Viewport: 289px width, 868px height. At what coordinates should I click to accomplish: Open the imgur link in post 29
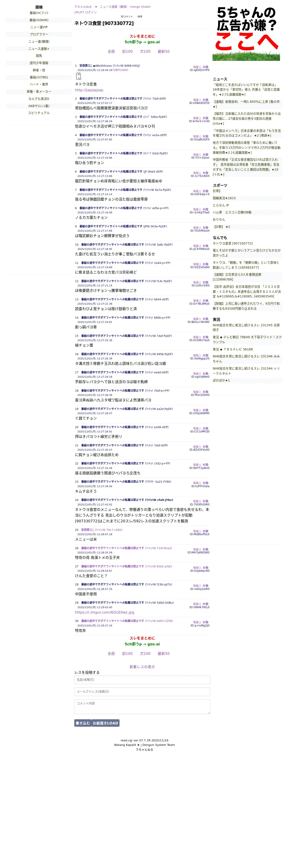click(x=105, y=612)
